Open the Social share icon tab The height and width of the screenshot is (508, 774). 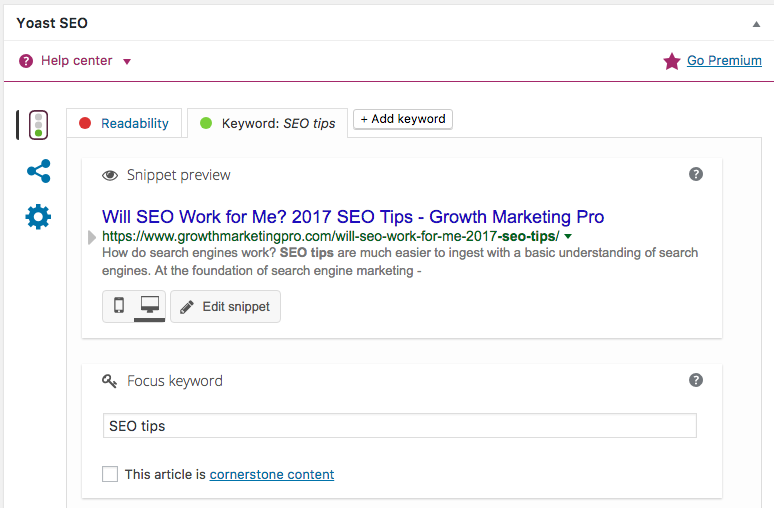[39, 171]
